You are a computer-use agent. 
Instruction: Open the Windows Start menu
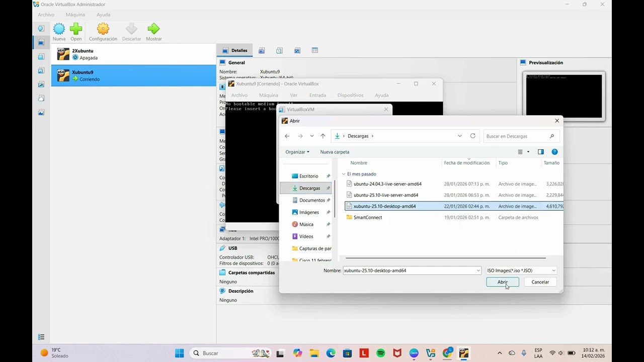tap(179, 353)
